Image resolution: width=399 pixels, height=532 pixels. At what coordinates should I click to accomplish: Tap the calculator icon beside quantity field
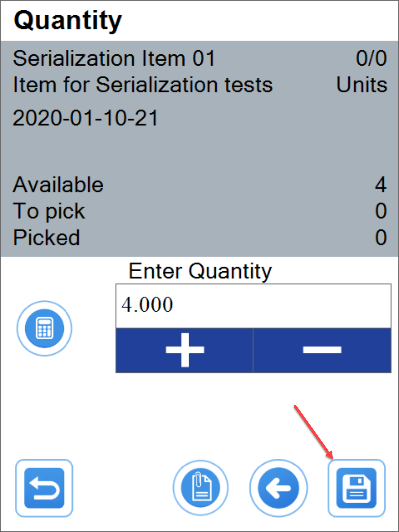[44, 329]
